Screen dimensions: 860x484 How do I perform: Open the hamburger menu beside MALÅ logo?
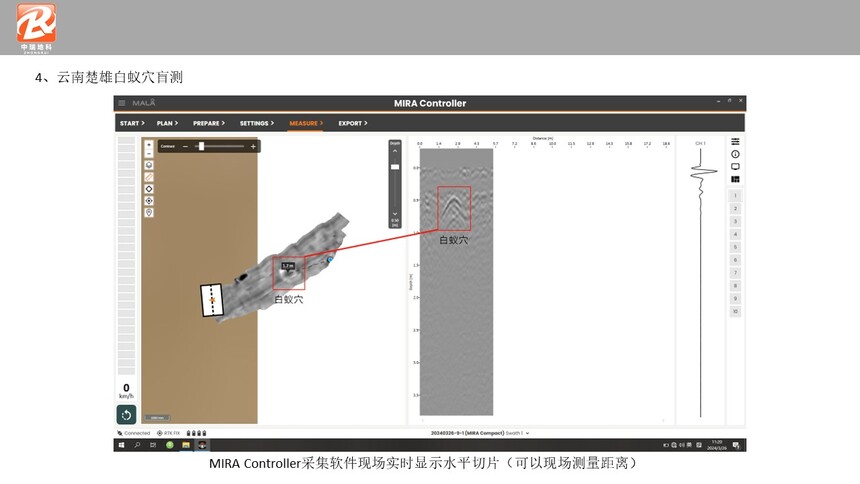122,103
